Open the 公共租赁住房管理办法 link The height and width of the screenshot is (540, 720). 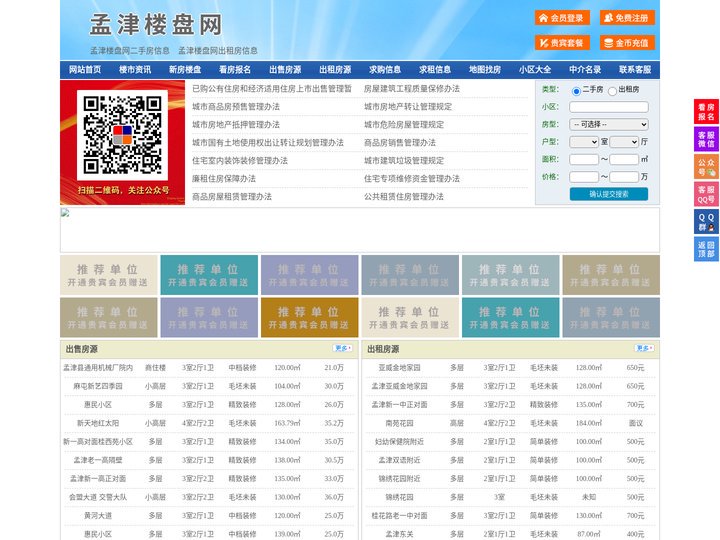(x=404, y=197)
